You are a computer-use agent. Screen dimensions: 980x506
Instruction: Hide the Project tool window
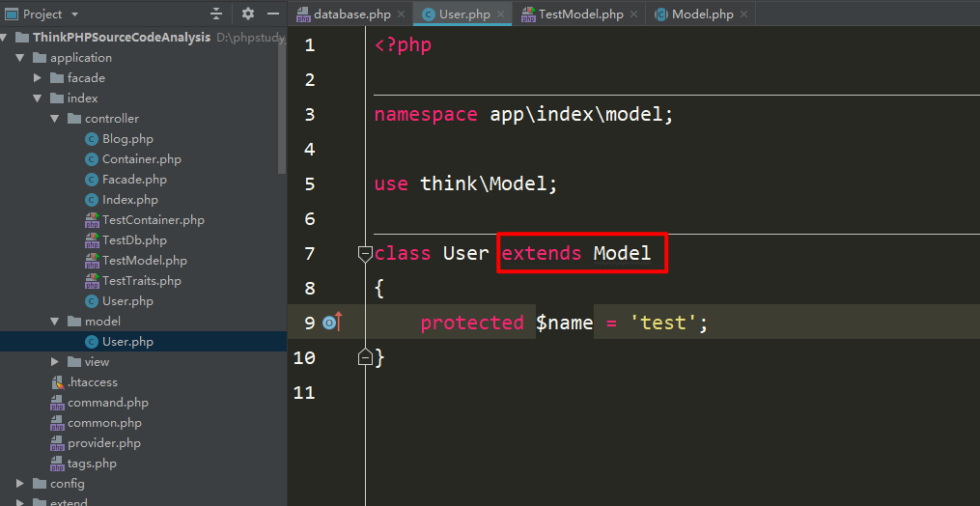click(x=273, y=14)
